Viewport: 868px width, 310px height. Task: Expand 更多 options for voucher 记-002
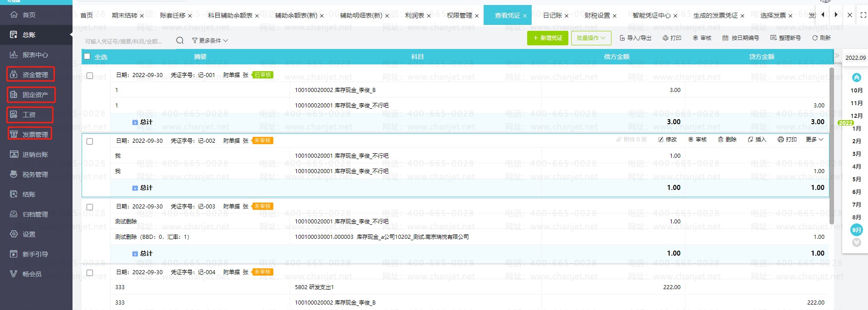[x=814, y=140]
